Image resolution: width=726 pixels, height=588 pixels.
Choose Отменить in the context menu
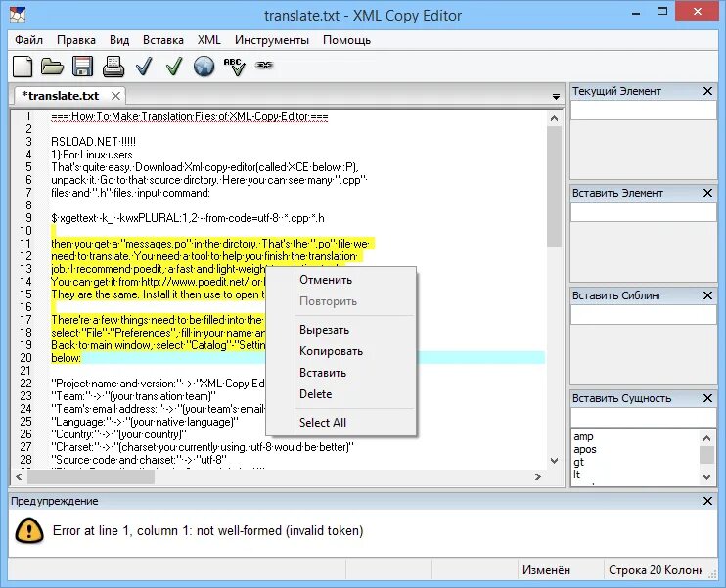click(341, 280)
